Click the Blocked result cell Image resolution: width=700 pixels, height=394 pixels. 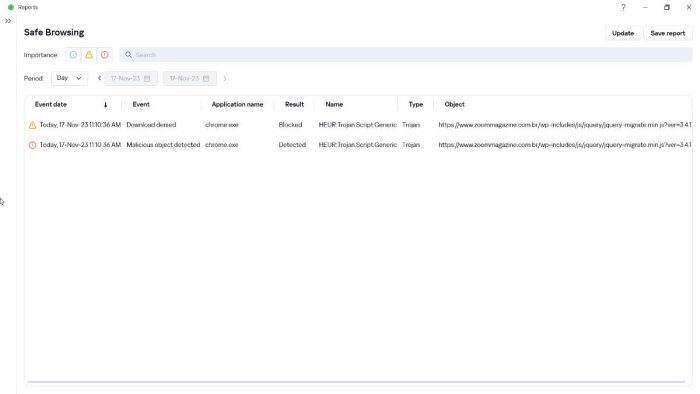point(290,125)
